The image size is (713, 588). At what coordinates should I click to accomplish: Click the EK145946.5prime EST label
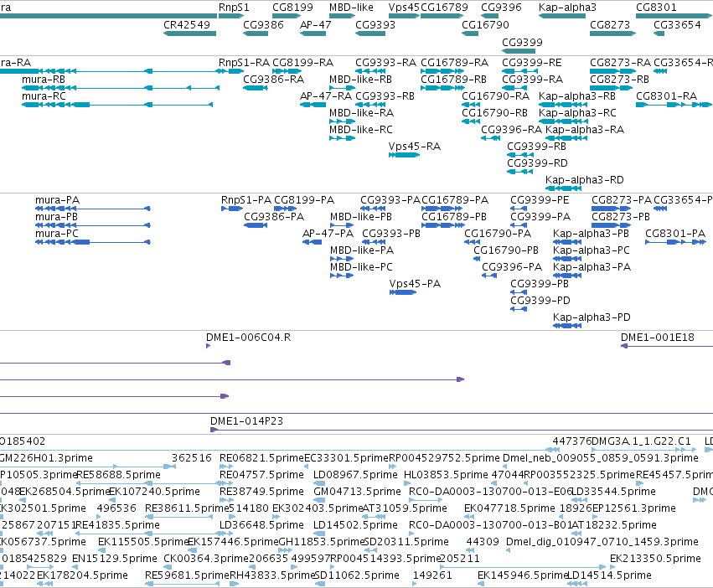pos(523,575)
